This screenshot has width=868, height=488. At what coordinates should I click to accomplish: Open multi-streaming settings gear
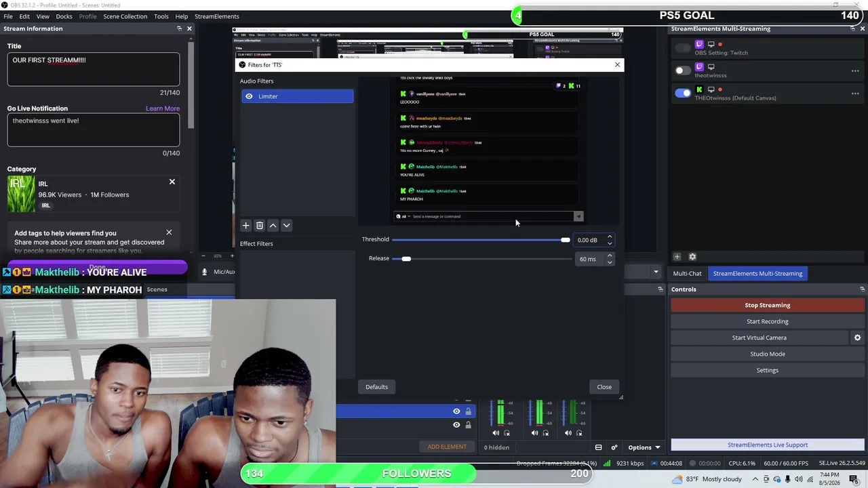[692, 257]
